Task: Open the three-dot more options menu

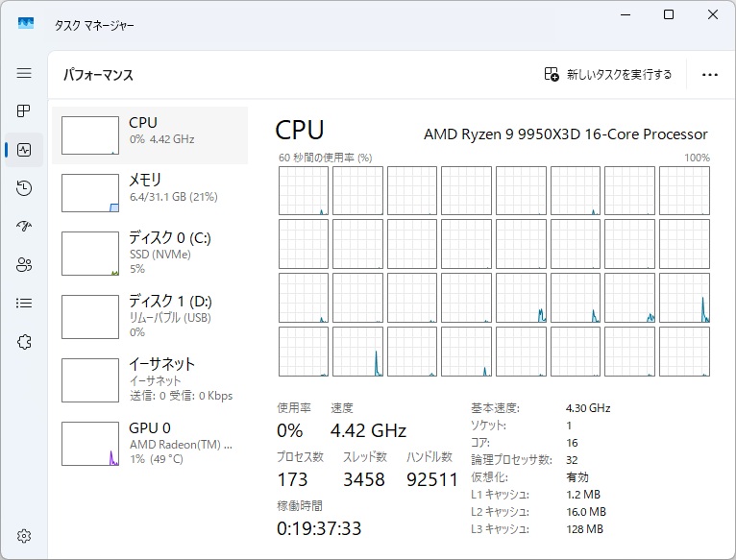Action: 710,74
